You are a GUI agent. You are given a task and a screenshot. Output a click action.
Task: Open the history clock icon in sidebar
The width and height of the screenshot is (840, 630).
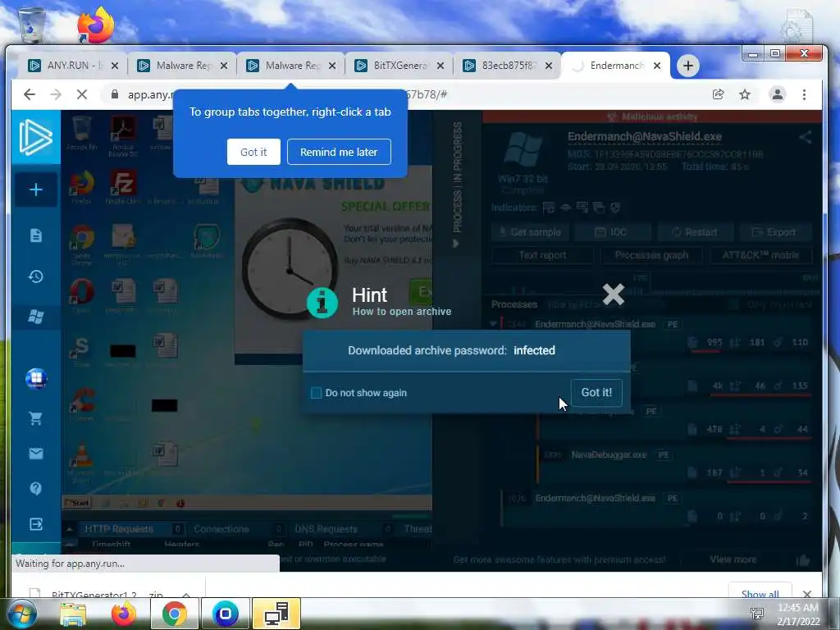tap(36, 276)
